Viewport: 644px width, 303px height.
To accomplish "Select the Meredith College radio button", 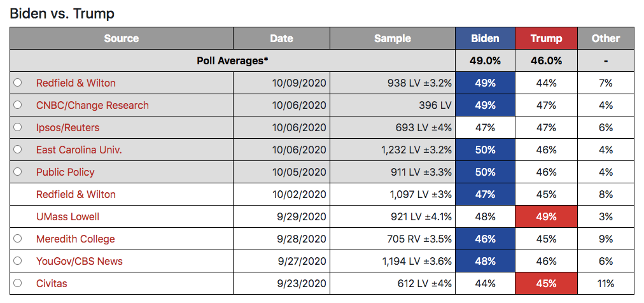I will tap(17, 239).
